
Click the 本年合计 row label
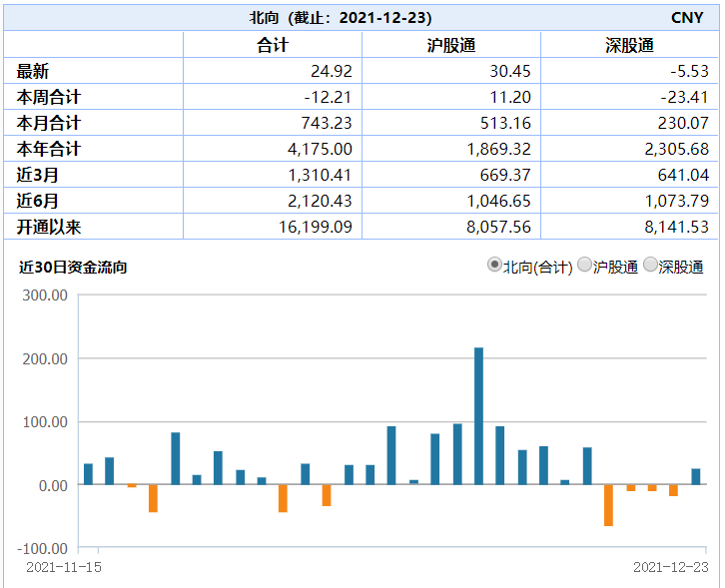(x=49, y=149)
